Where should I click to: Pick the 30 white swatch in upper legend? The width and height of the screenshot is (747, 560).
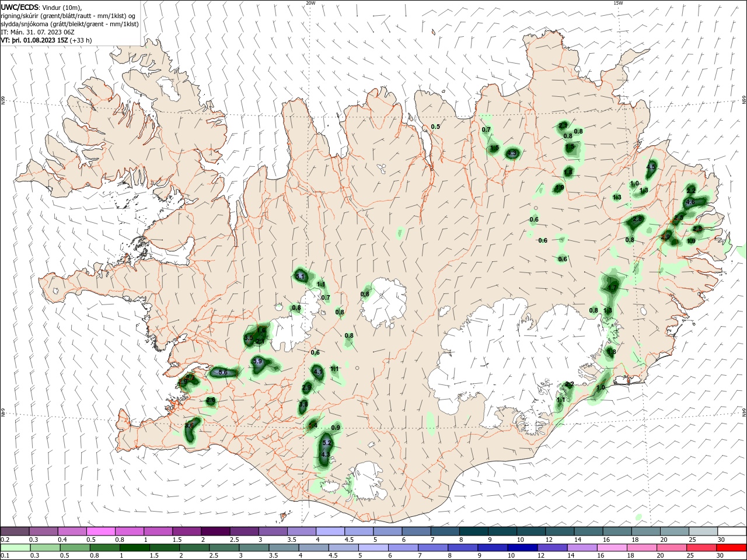(732, 531)
